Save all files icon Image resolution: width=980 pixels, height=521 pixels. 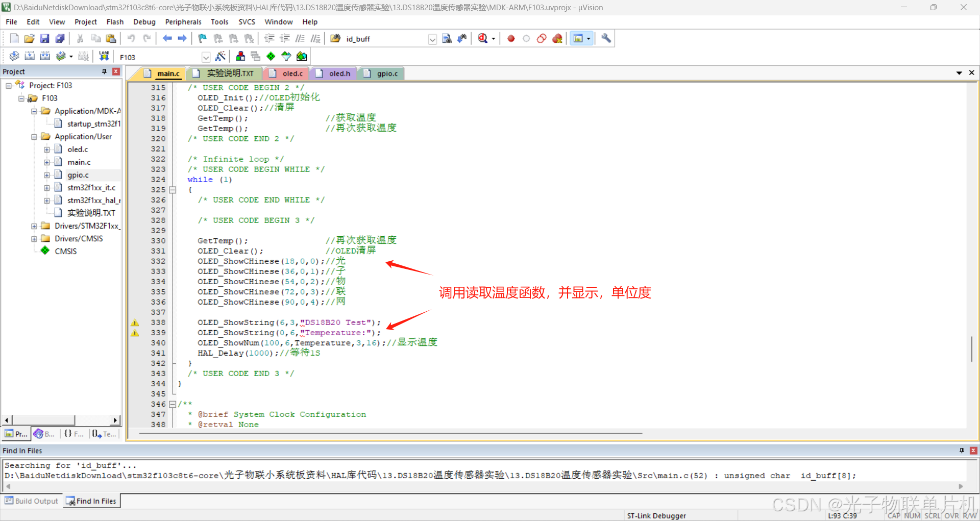60,38
